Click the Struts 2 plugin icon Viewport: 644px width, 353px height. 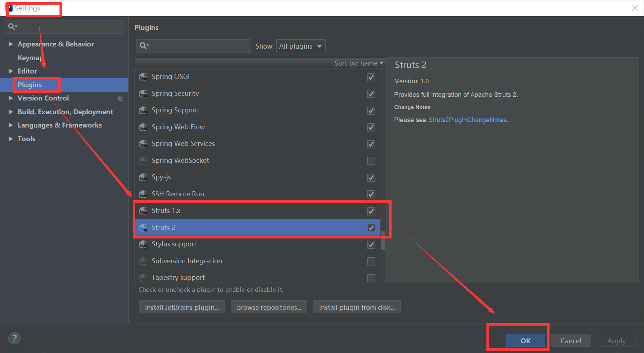143,228
